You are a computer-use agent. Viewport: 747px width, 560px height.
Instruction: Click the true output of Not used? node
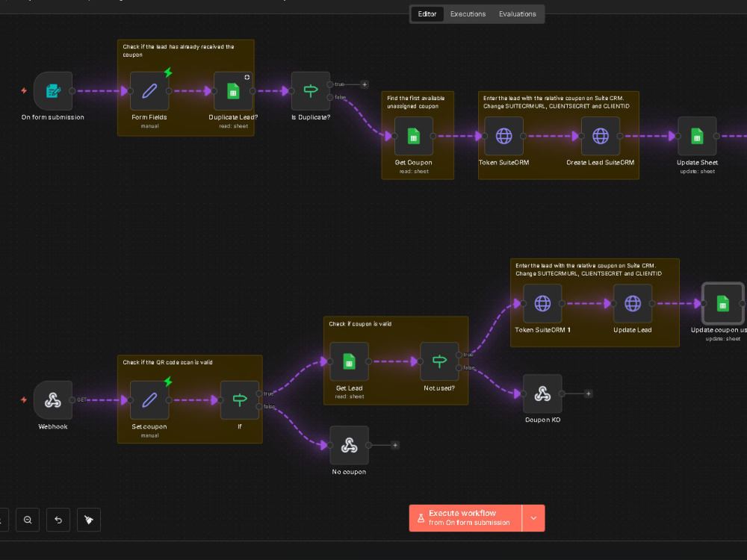(459, 355)
